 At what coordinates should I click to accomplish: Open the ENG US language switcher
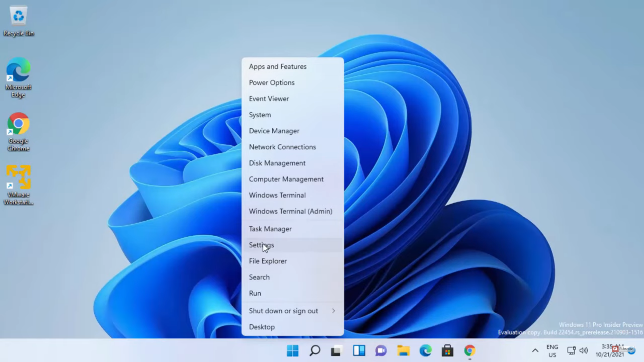(552, 351)
